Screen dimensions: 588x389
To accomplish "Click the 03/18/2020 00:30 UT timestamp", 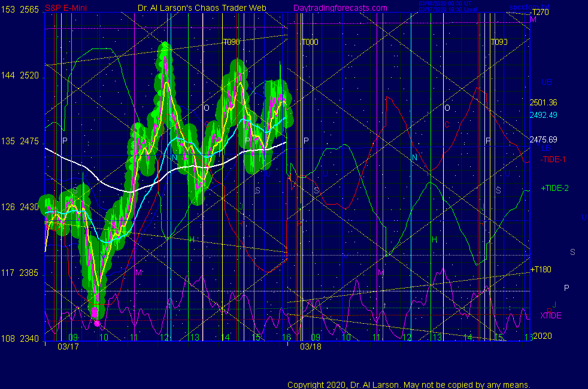I will point(445,4).
